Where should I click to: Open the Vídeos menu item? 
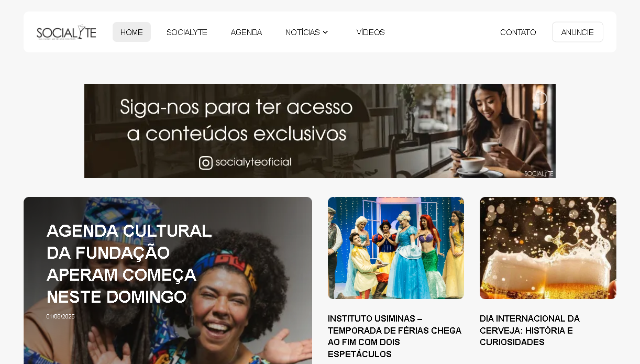pos(371,32)
